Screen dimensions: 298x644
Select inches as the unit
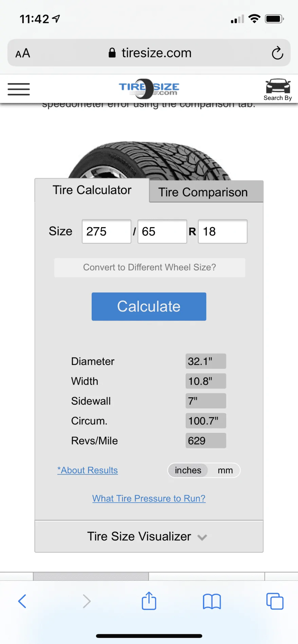(188, 470)
